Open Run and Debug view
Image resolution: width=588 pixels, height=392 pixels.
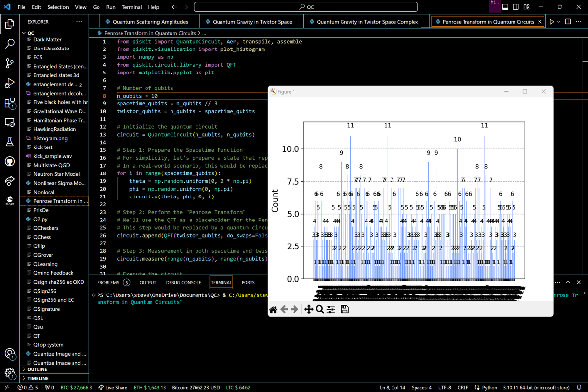[x=10, y=83]
